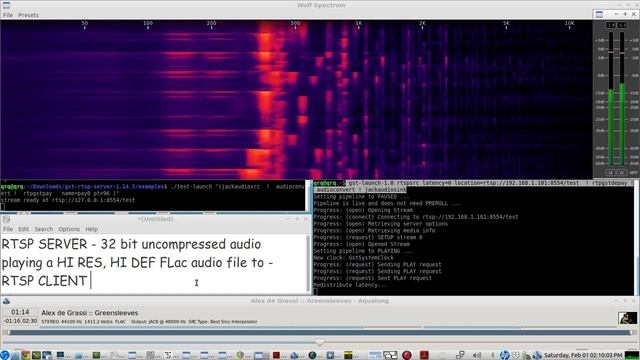Viewport: 640px width, 360px height.
Task: Open the Edit menu in the text editor
Action: tap(23, 229)
